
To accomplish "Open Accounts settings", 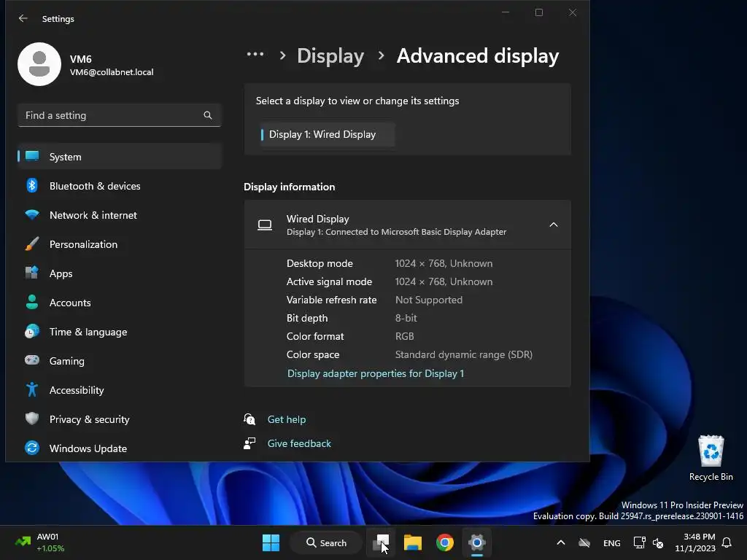I will [119, 303].
